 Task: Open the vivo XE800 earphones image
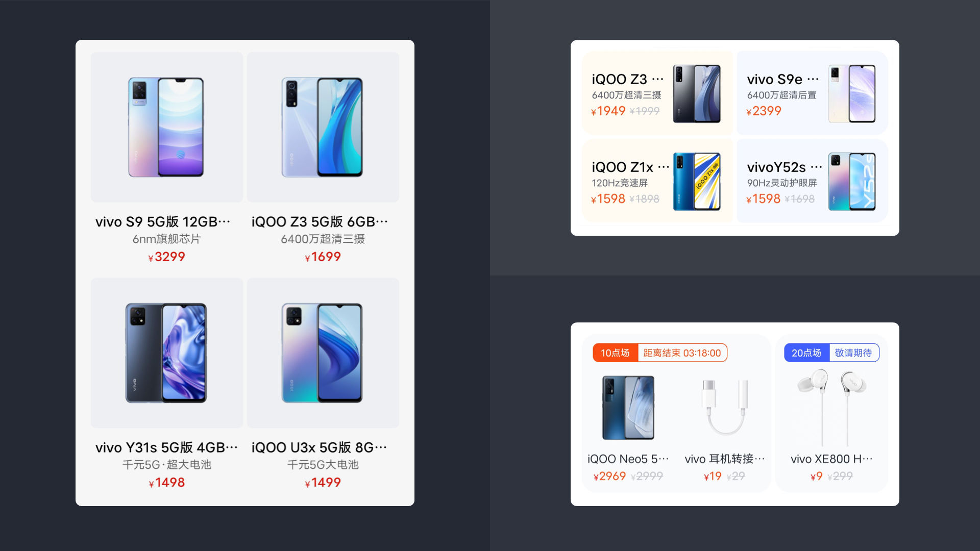tap(832, 407)
